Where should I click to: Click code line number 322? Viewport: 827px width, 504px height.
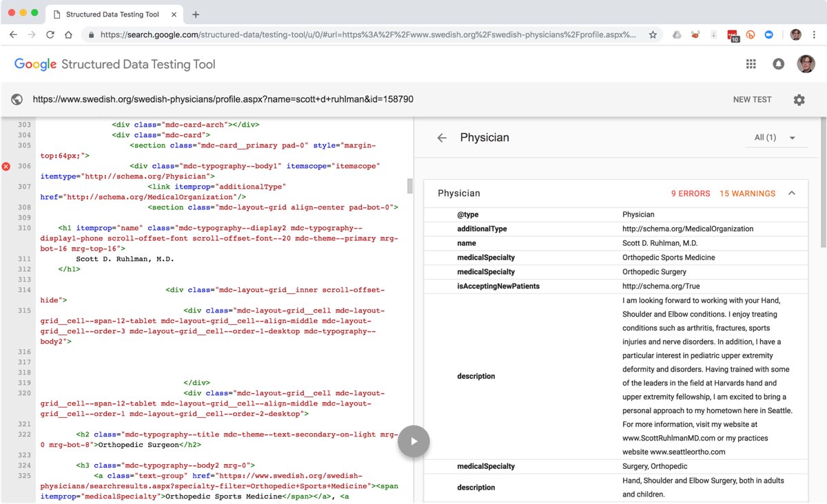(24, 434)
